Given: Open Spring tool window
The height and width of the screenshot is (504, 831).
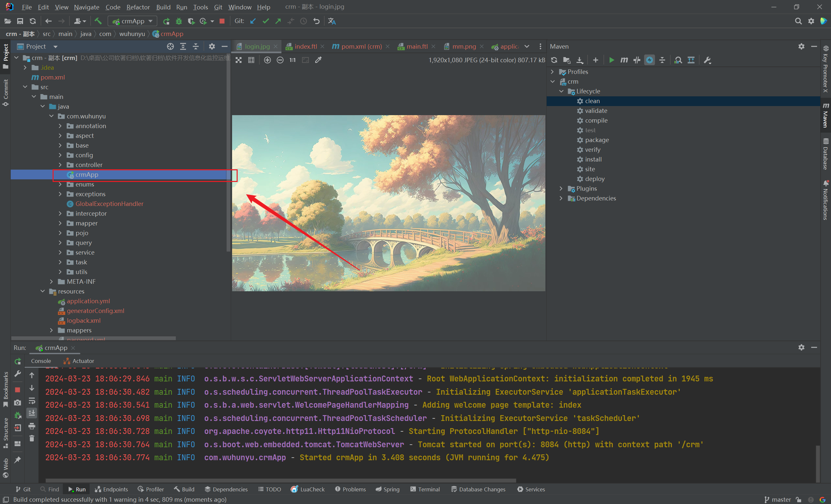Looking at the screenshot, I should tap(388, 489).
